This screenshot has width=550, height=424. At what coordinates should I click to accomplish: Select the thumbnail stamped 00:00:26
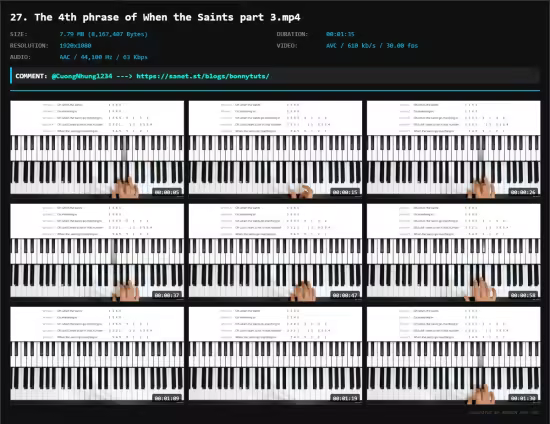[x=454, y=148]
